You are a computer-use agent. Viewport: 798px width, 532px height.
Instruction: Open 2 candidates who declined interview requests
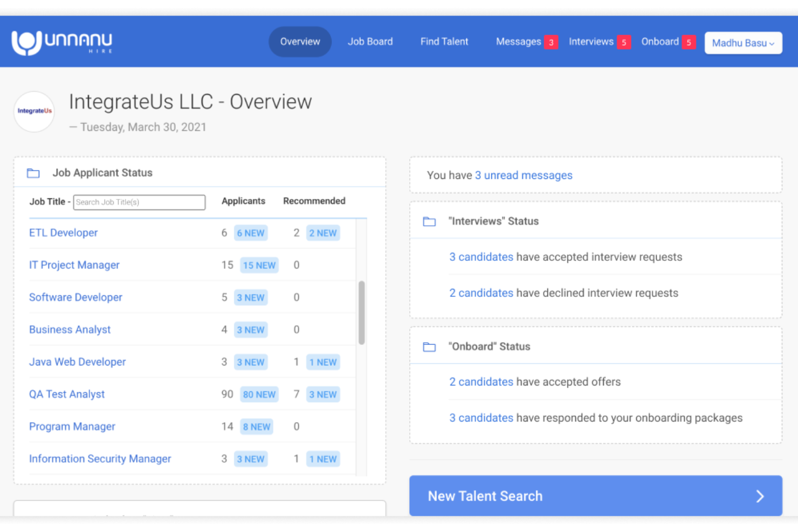coord(481,293)
